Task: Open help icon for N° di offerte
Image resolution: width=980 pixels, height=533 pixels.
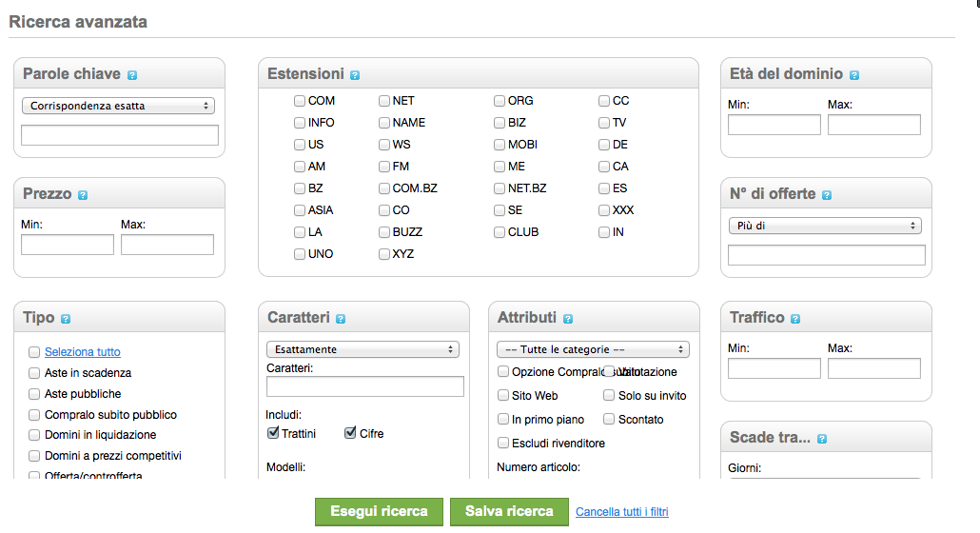Action: click(x=827, y=195)
